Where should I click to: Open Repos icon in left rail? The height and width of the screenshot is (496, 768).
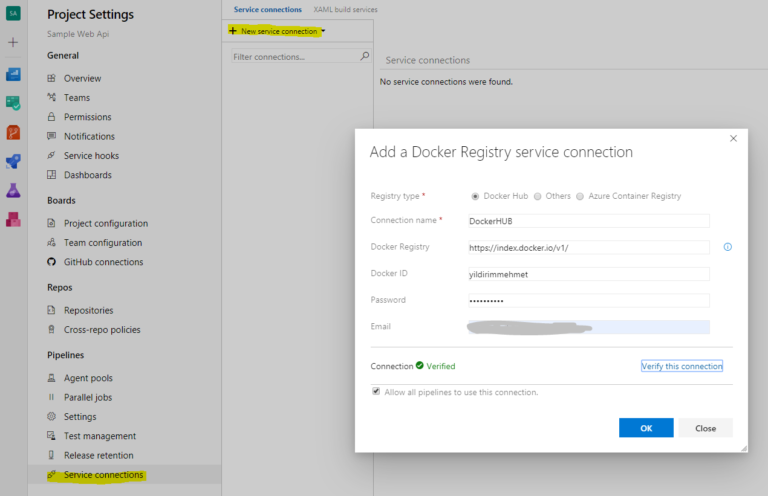tap(13, 132)
